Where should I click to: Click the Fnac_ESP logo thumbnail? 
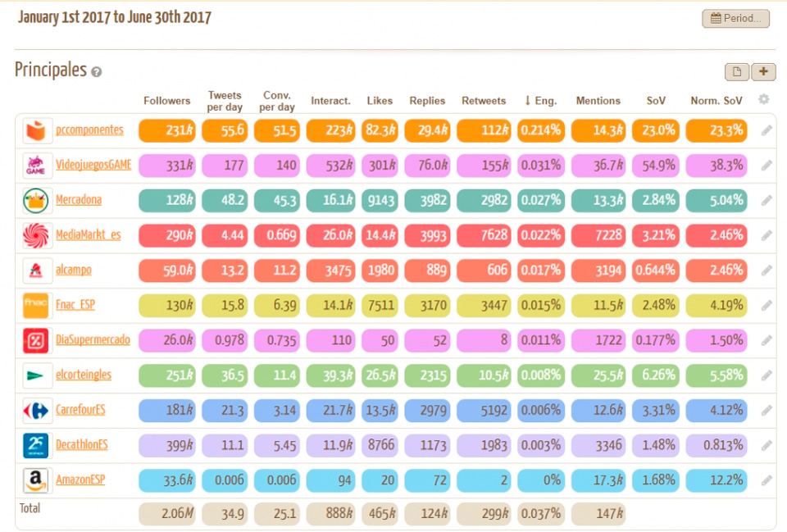pyautogui.click(x=38, y=305)
